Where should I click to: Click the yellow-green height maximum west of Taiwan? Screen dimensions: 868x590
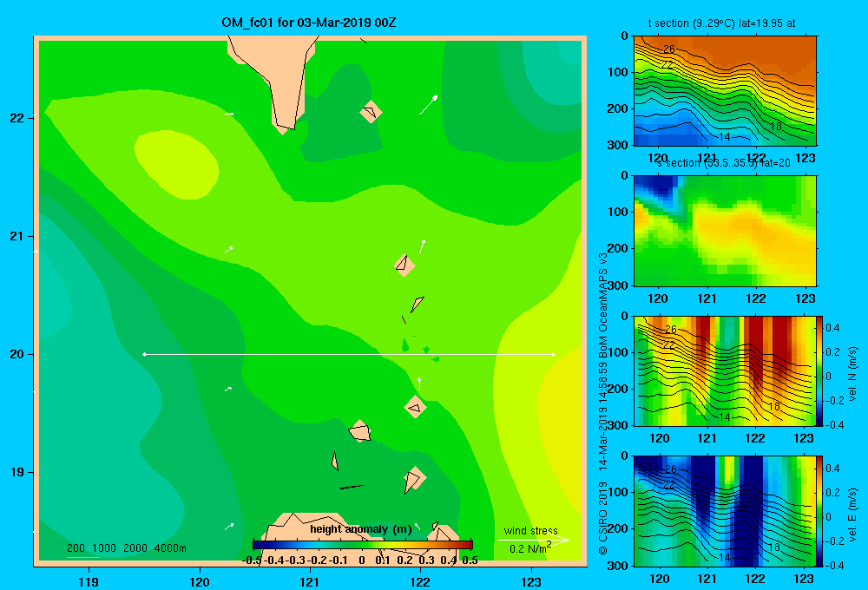point(176,164)
